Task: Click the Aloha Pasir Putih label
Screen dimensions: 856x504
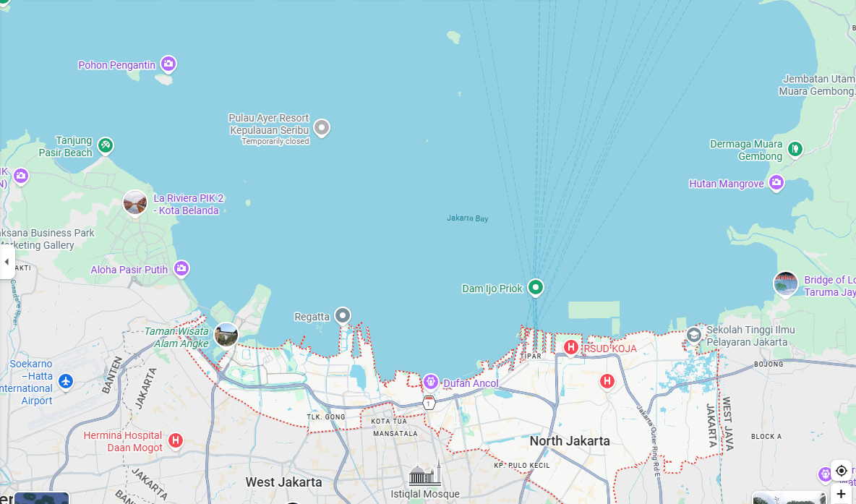Action: point(129,270)
